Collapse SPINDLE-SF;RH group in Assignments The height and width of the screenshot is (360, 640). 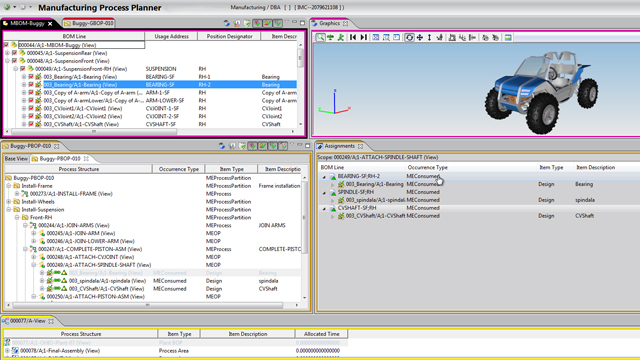[x=324, y=193]
